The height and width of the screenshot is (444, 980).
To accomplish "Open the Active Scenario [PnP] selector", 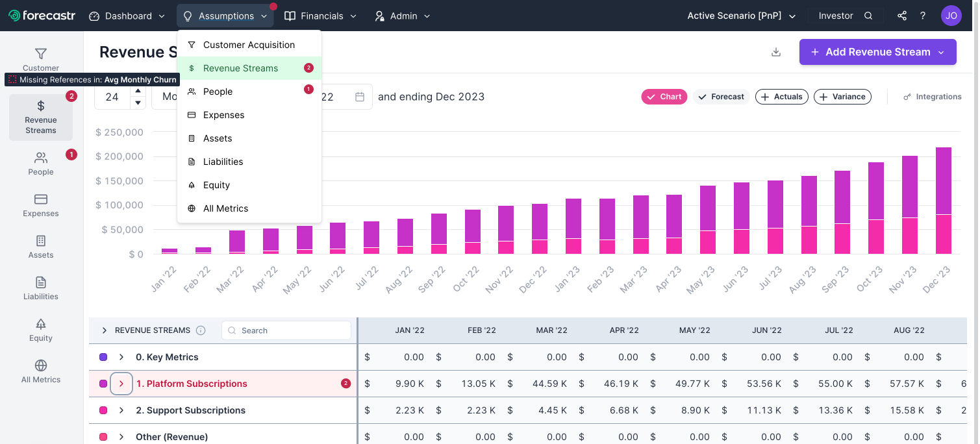I will (x=741, y=16).
